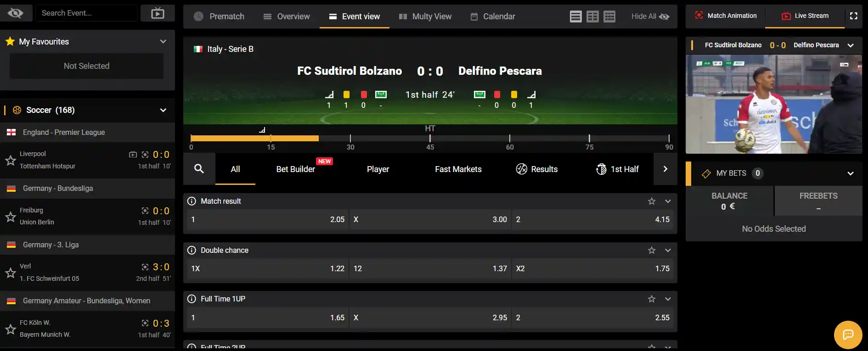Switch to the Overview tab
The height and width of the screenshot is (351, 868).
pos(287,17)
